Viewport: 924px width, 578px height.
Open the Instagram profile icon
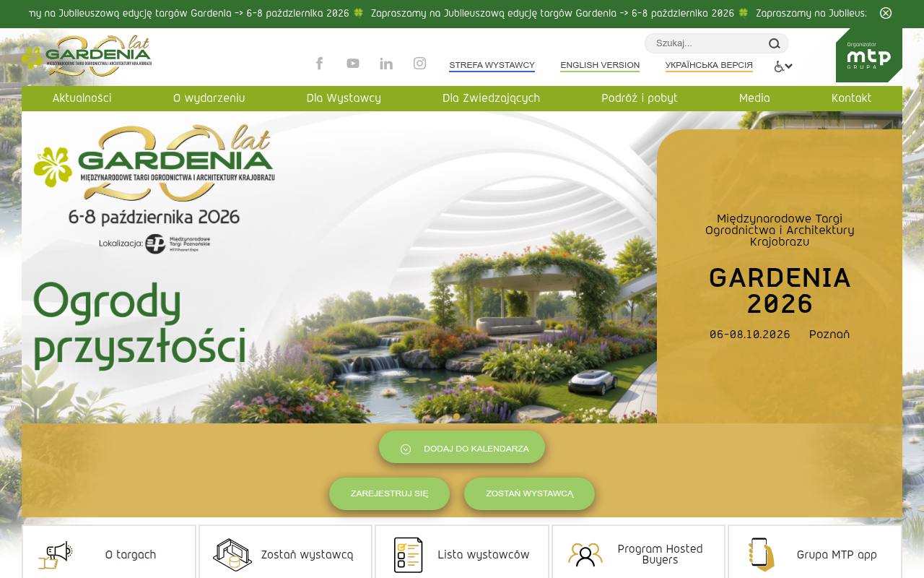(x=419, y=64)
